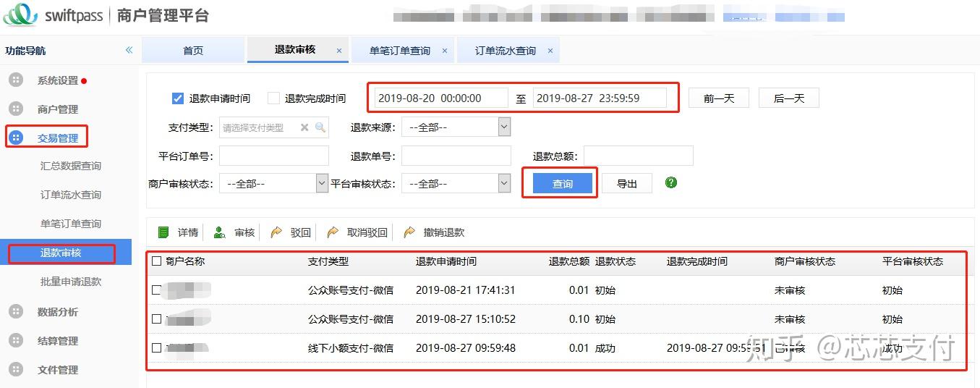Viewport: 980px width, 388px height.
Task: Click the green 详情 document icon
Action: (x=163, y=232)
